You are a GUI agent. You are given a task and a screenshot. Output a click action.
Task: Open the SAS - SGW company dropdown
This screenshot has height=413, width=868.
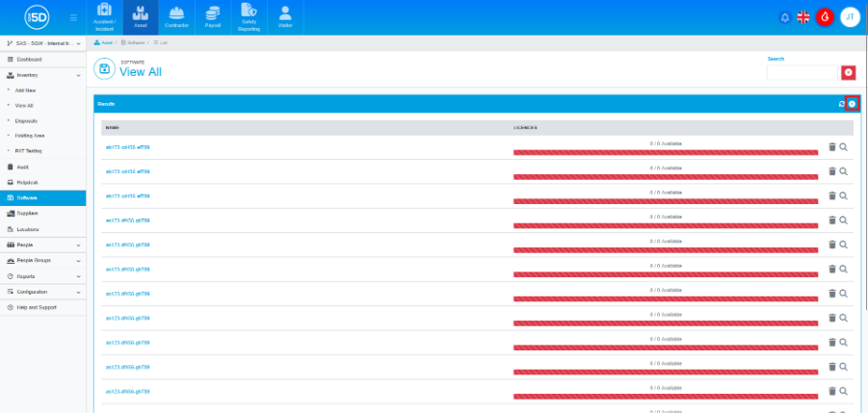42,44
